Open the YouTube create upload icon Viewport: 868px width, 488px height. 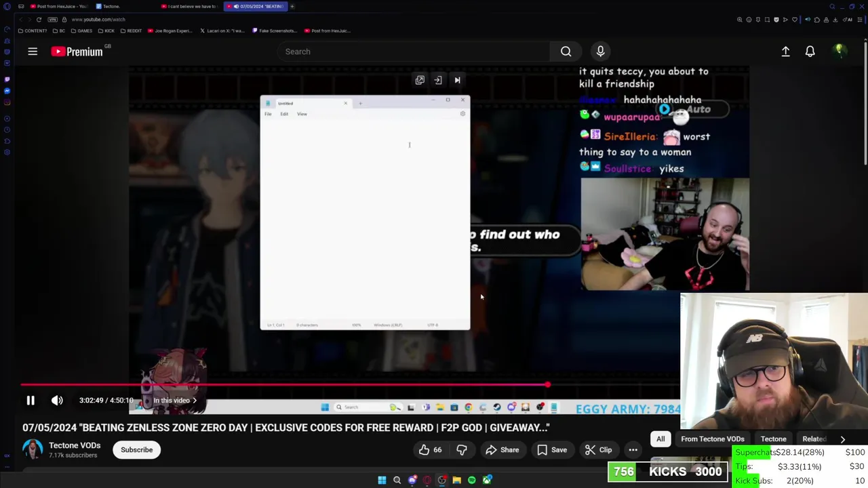pos(785,52)
